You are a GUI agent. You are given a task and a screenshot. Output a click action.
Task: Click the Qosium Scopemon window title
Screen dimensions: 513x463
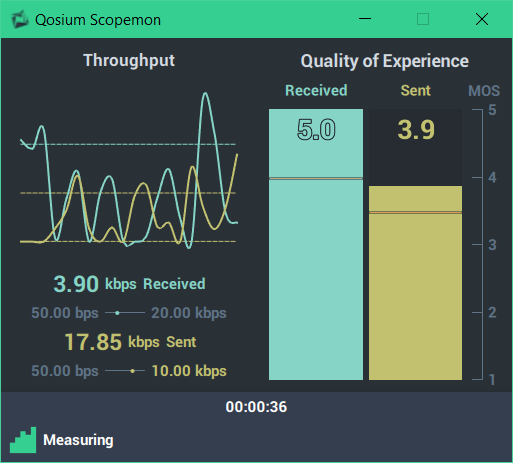(98, 20)
